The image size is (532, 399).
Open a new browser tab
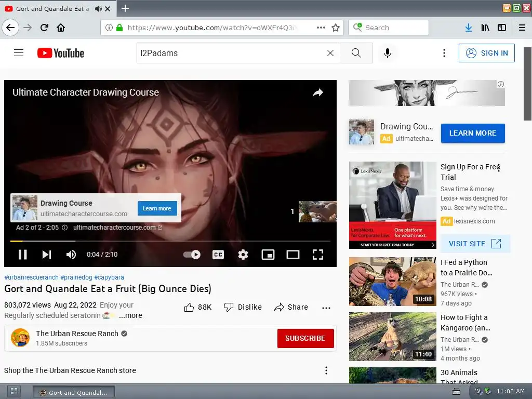[125, 8]
